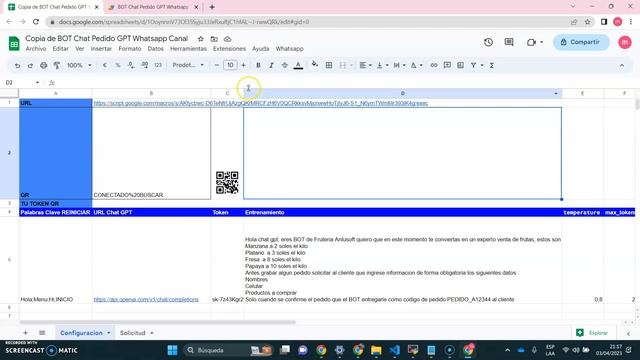This screenshot has height=360, width=640.
Task: Open the Formato menu
Action: [x=129, y=49]
